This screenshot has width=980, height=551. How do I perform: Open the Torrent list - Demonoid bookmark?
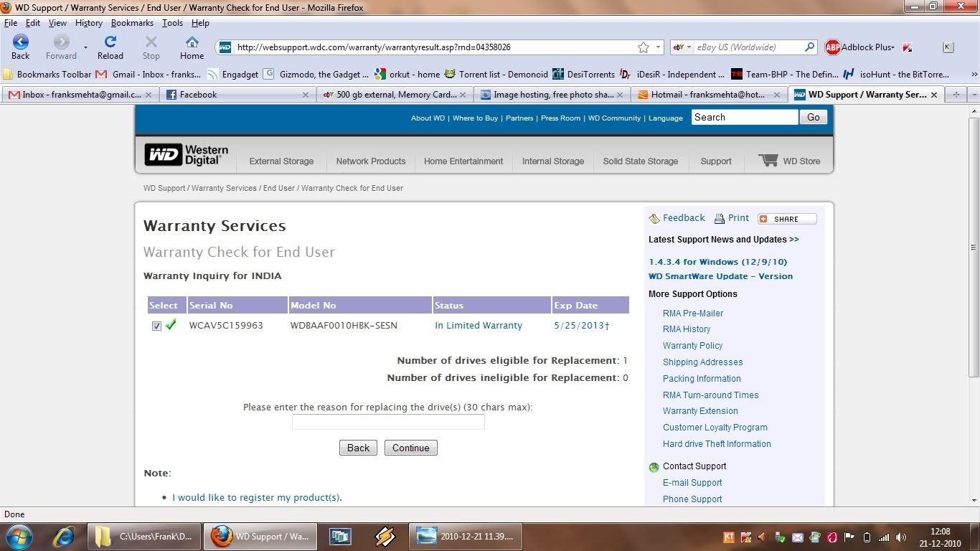[x=496, y=74]
